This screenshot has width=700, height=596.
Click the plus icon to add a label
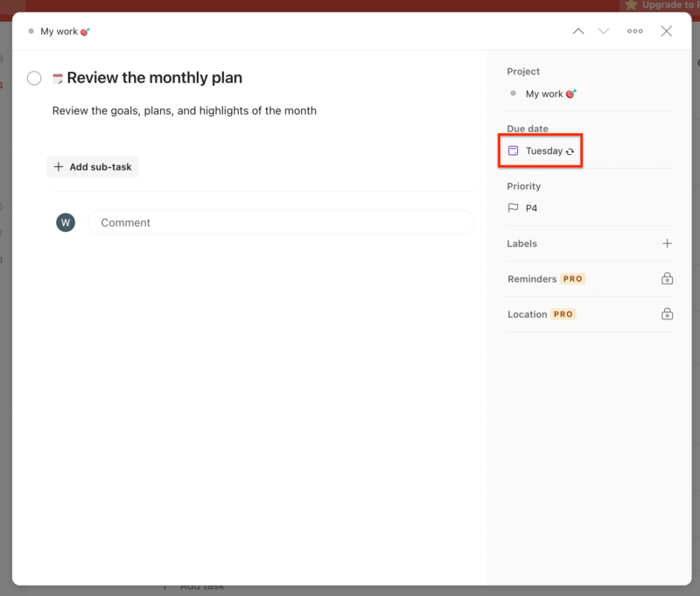[x=668, y=243]
